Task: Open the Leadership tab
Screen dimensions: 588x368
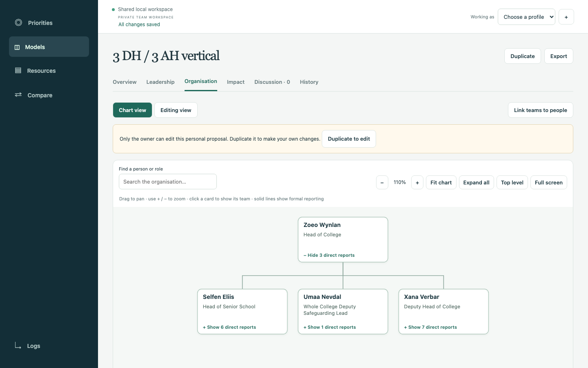Action: 160,82
